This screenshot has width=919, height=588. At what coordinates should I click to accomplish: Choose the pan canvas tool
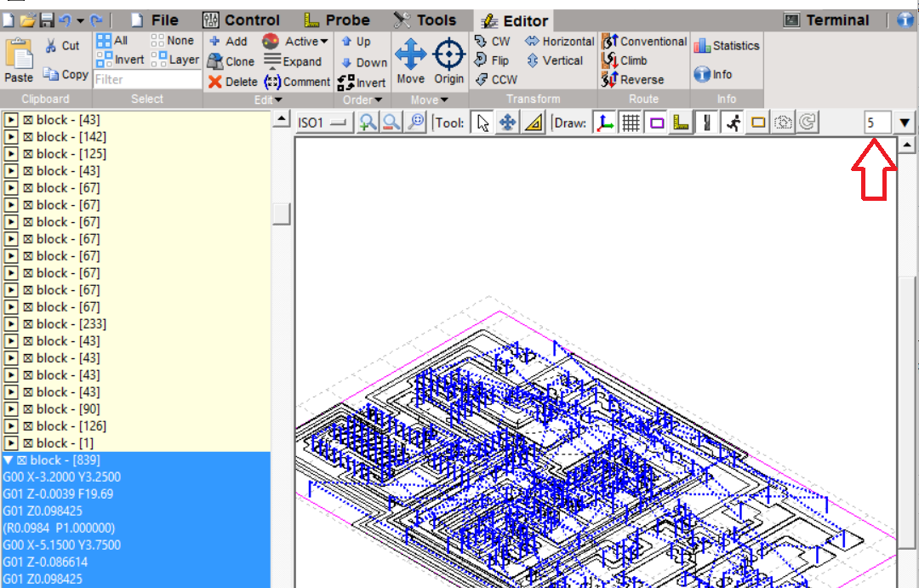pyautogui.click(x=507, y=123)
